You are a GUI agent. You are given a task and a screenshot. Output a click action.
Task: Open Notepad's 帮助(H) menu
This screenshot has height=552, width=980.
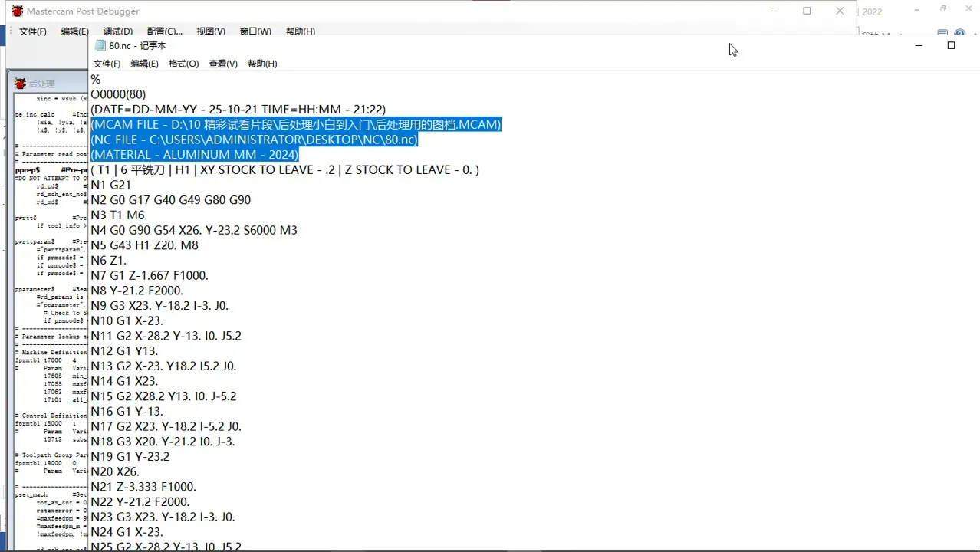[262, 64]
